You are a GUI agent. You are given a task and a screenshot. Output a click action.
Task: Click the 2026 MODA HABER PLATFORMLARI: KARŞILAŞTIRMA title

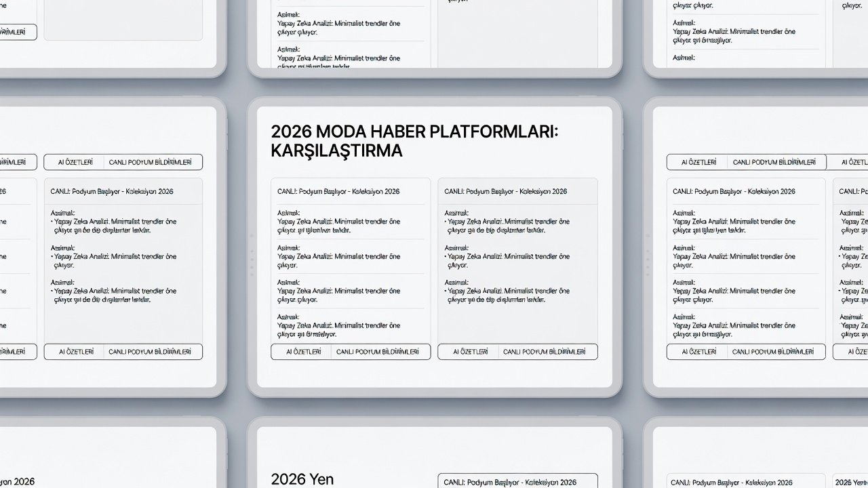tap(414, 141)
